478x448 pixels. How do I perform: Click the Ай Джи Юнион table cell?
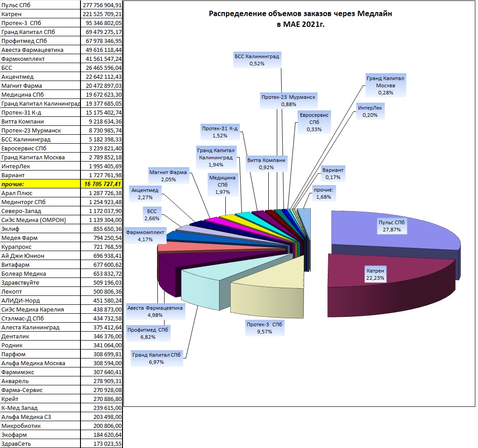[40, 256]
